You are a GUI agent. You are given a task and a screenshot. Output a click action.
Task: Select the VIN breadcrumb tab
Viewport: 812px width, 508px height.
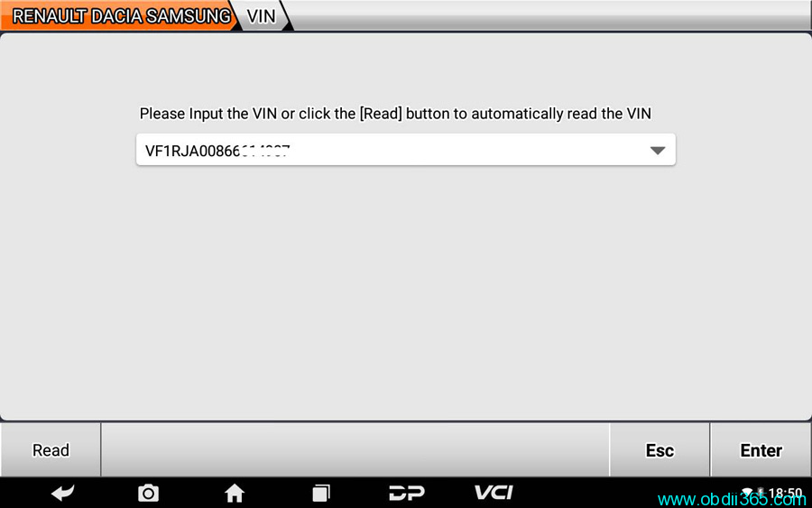pos(261,16)
